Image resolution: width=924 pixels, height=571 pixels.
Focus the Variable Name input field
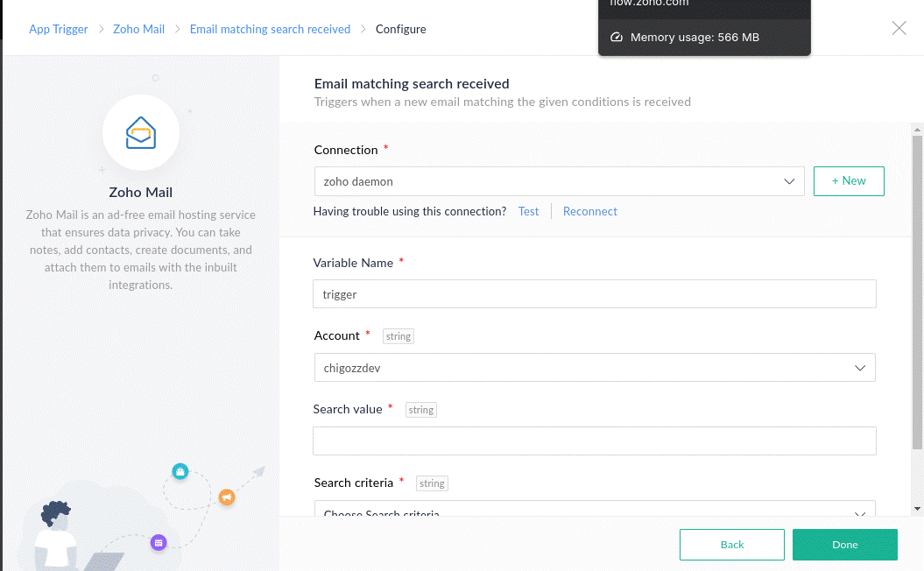point(594,294)
